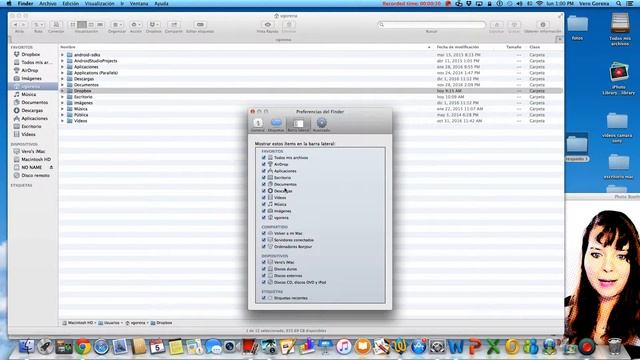Toggle the AirDrop checkbox in preferences

(x=264, y=164)
